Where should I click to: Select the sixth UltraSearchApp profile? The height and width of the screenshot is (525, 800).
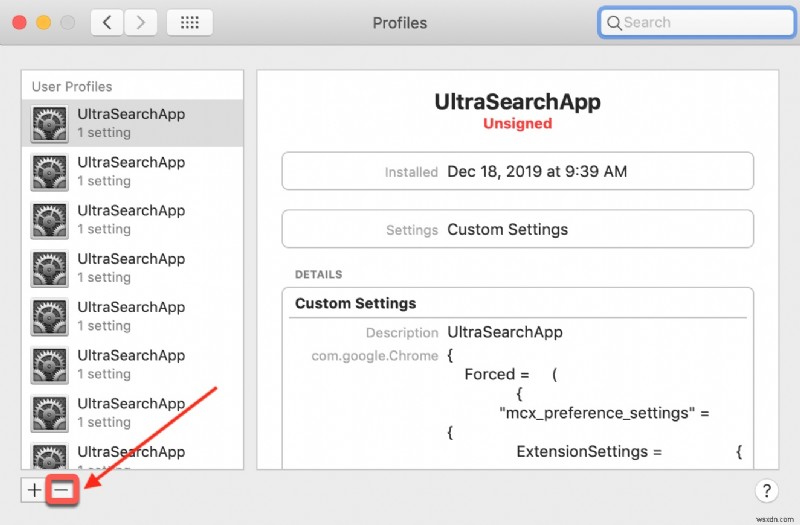(132, 364)
